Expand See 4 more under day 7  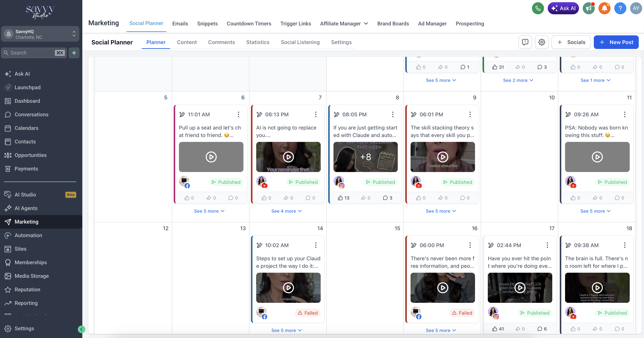tap(286, 211)
